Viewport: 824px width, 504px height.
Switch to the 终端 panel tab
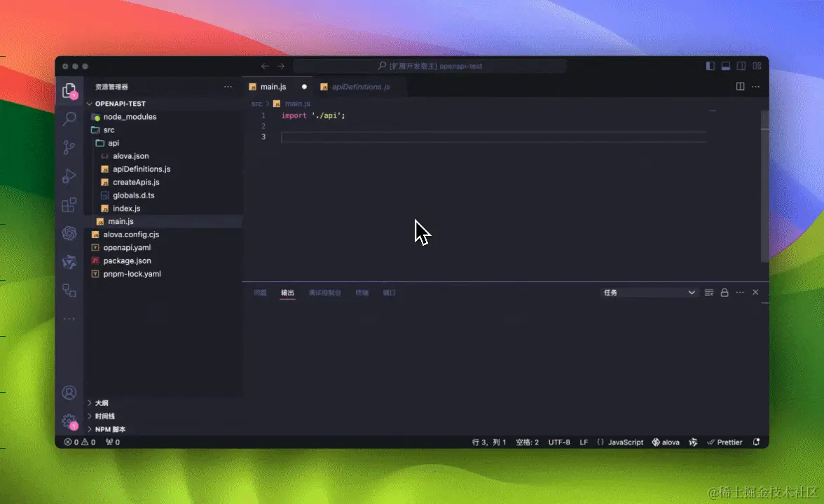click(362, 293)
